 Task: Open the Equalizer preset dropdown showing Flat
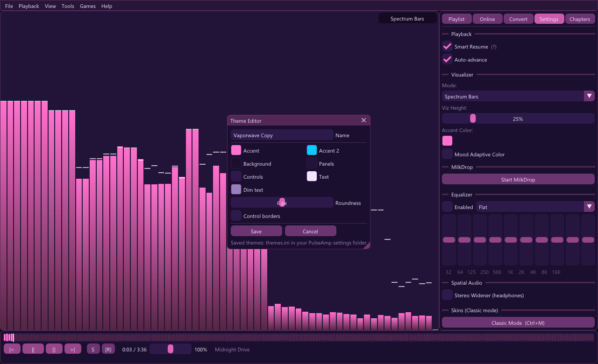(x=535, y=207)
